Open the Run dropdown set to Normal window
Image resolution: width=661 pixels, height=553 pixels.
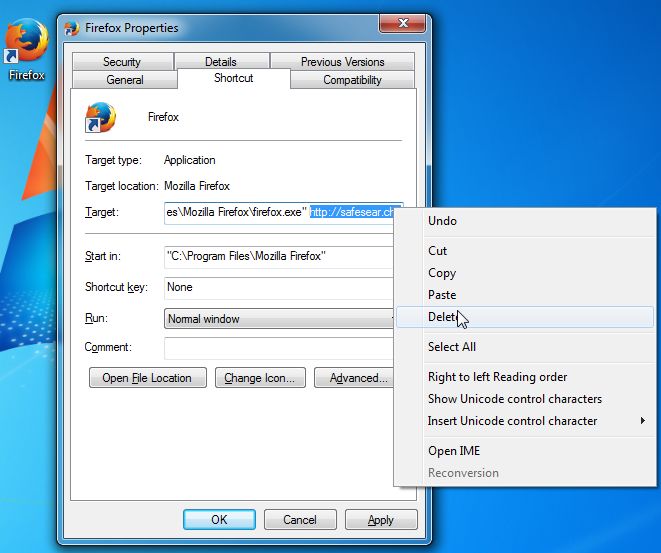(x=279, y=319)
